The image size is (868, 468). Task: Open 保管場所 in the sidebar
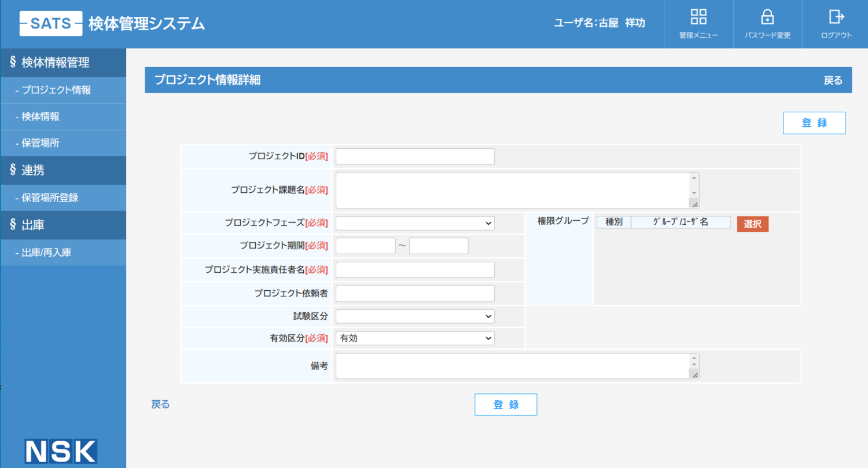point(63,144)
